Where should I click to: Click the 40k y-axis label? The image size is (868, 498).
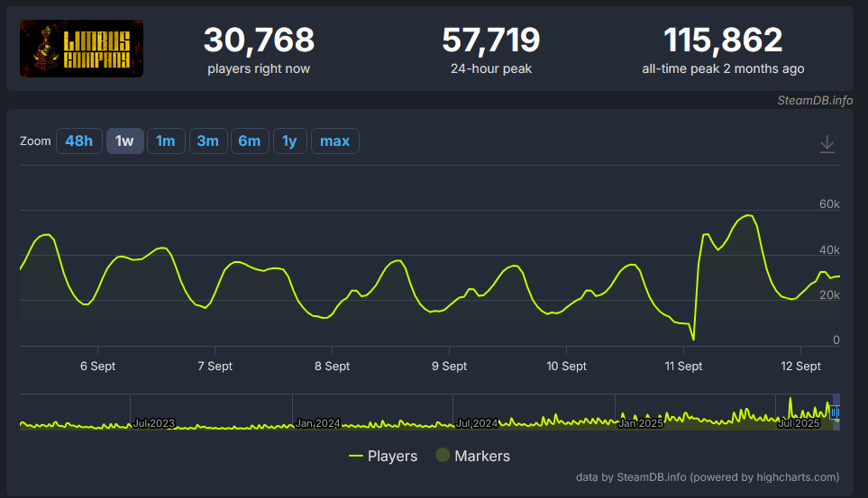coord(829,250)
